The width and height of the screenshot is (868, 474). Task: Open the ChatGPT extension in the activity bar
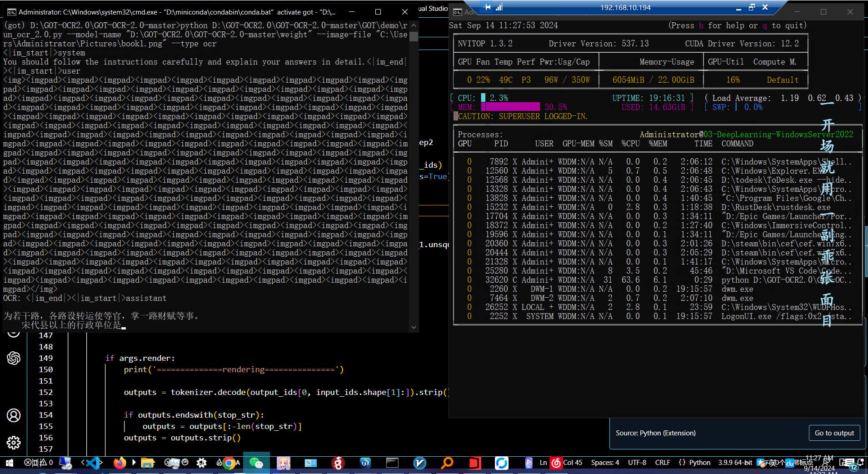(x=14, y=358)
